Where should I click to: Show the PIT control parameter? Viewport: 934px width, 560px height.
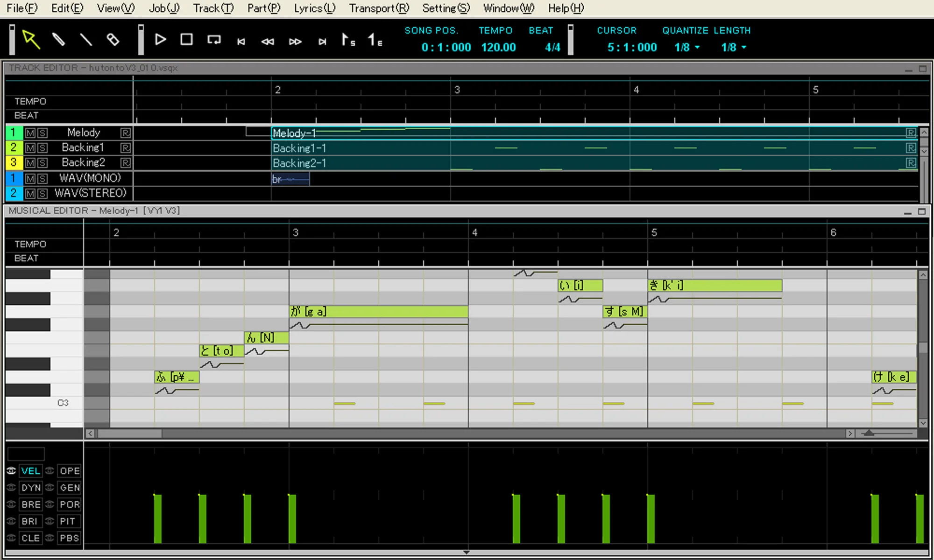[x=68, y=521]
